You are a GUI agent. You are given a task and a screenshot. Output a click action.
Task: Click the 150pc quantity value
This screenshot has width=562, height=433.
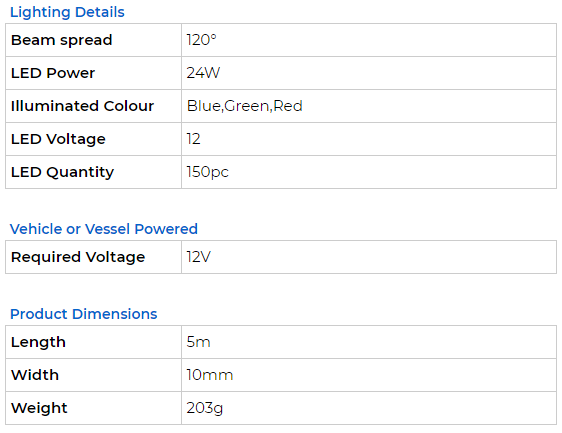pyautogui.click(x=208, y=172)
